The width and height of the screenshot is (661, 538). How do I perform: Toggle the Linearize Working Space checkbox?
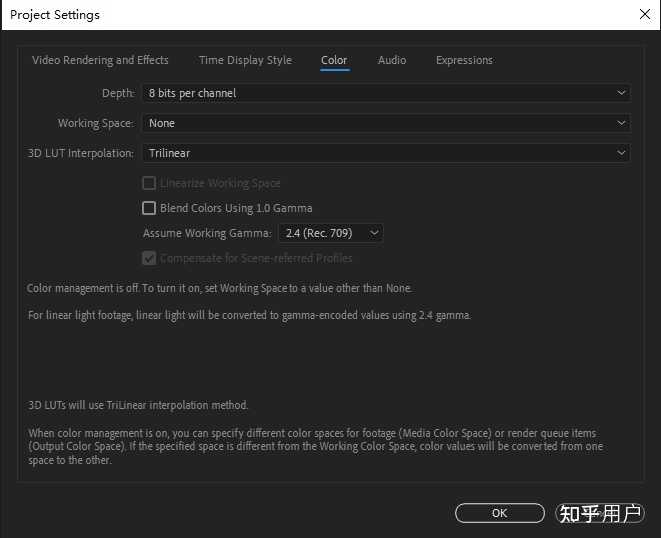(x=149, y=183)
